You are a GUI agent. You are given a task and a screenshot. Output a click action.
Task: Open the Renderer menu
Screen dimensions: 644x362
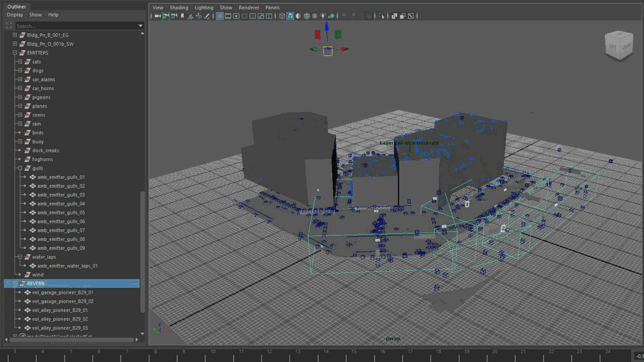pyautogui.click(x=249, y=8)
